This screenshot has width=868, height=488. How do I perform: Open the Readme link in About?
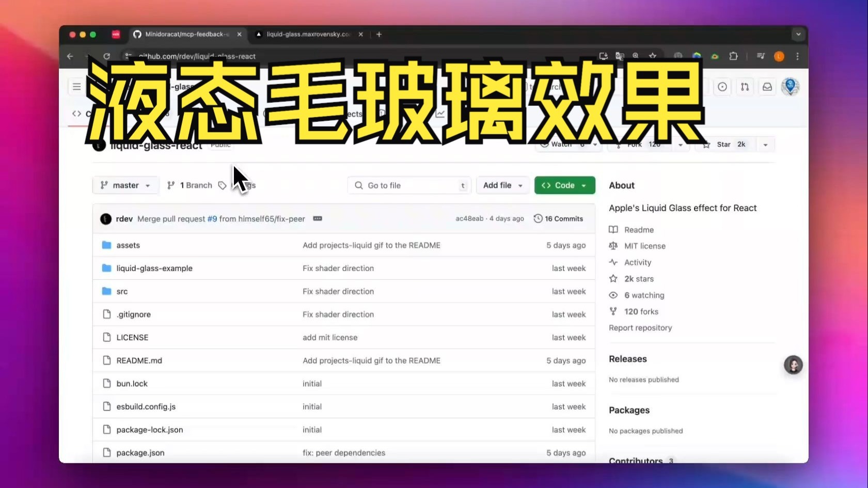[639, 230]
